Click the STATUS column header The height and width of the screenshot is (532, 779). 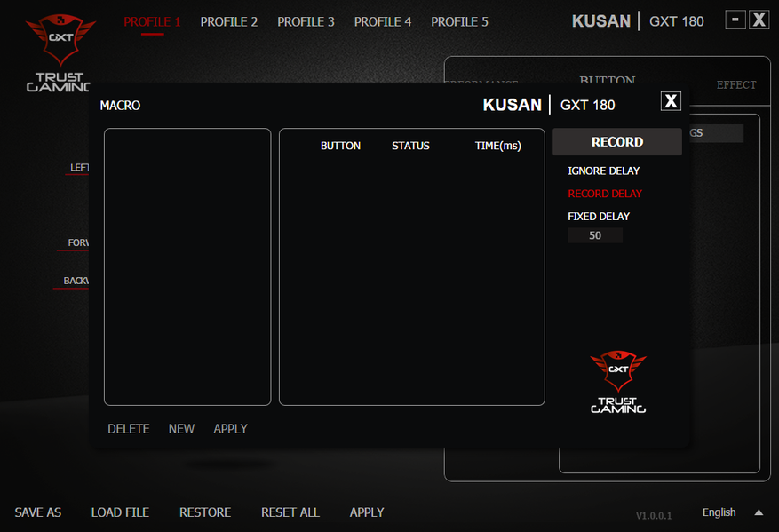tap(410, 146)
